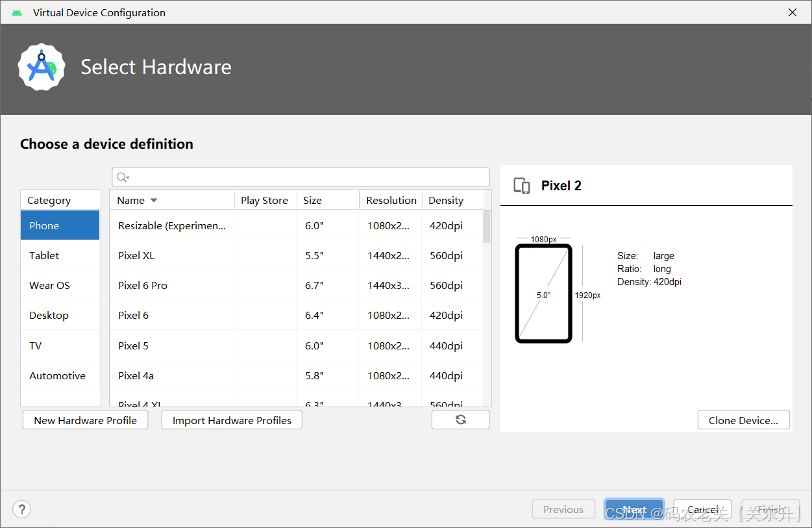Click the Density column header
The image size is (812, 528).
pos(453,200)
